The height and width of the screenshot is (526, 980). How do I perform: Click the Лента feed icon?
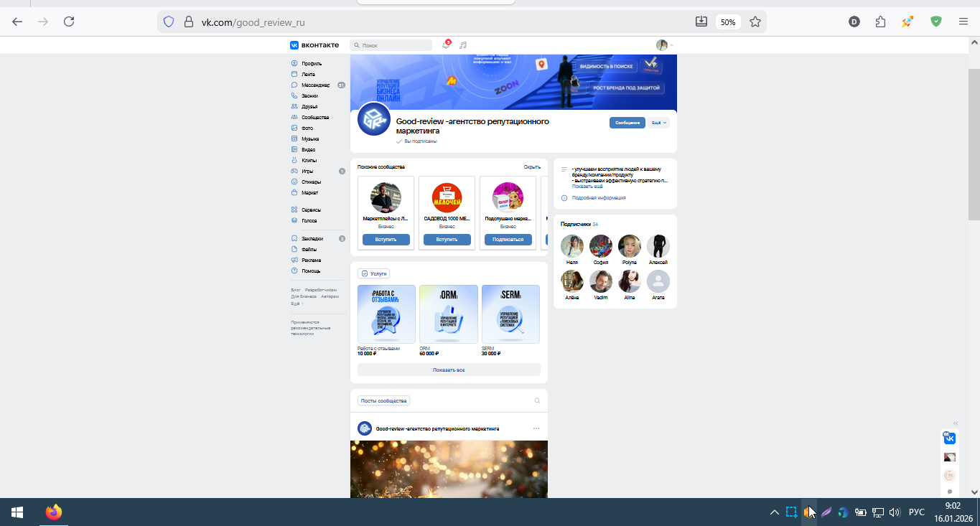(x=294, y=74)
